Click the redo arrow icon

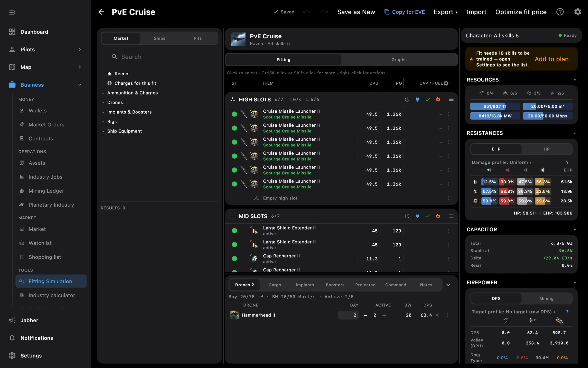point(324,12)
